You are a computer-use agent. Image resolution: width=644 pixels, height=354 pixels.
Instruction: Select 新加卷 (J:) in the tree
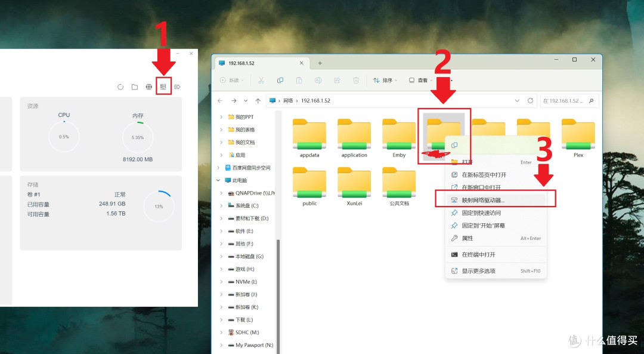tap(243, 295)
